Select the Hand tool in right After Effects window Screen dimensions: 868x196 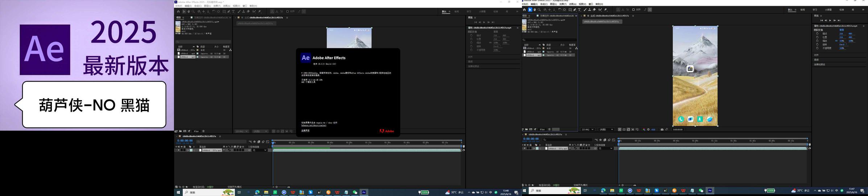coord(534,10)
